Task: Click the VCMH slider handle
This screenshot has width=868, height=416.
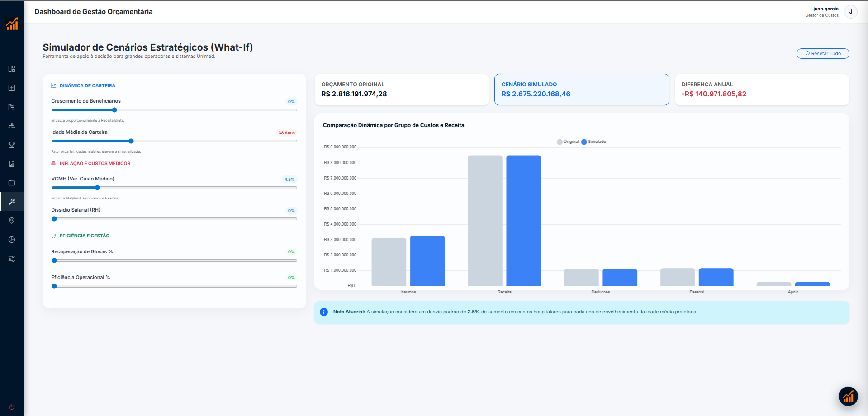Action: tap(97, 188)
